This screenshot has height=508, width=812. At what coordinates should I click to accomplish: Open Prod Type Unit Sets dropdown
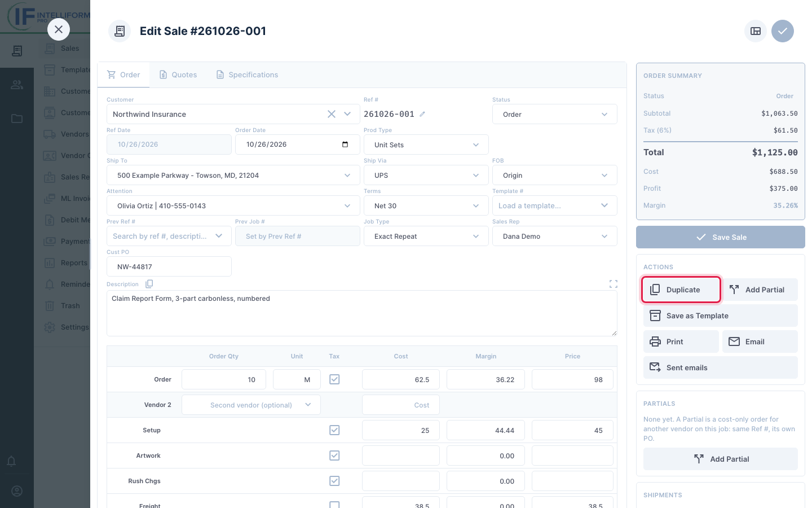pyautogui.click(x=426, y=144)
